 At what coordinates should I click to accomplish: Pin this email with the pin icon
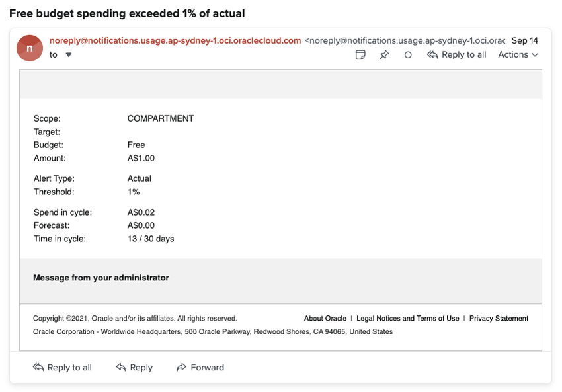(384, 55)
